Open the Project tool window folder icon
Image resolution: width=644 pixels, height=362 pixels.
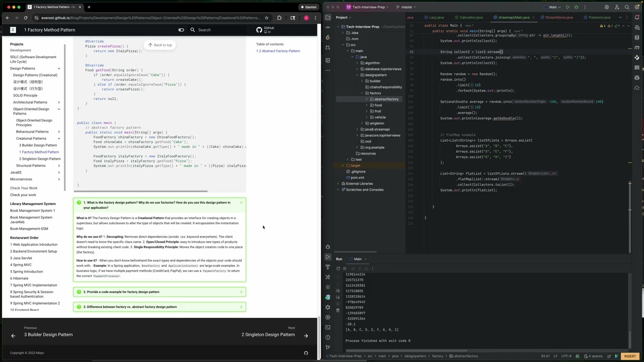(x=328, y=18)
